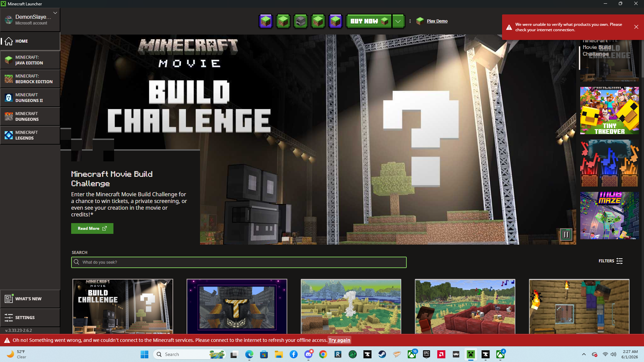Select the Tiny Takeover carousel thumbnail
This screenshot has width=644, height=362.
(x=609, y=111)
